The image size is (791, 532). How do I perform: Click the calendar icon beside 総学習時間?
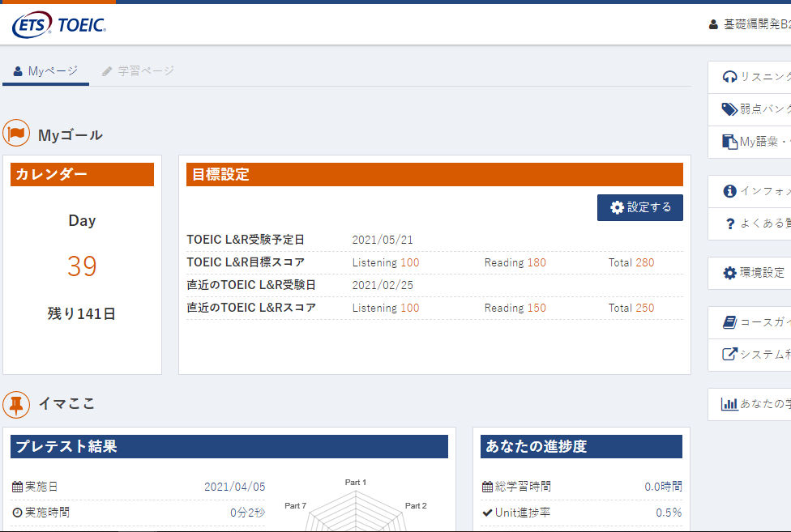point(487,487)
